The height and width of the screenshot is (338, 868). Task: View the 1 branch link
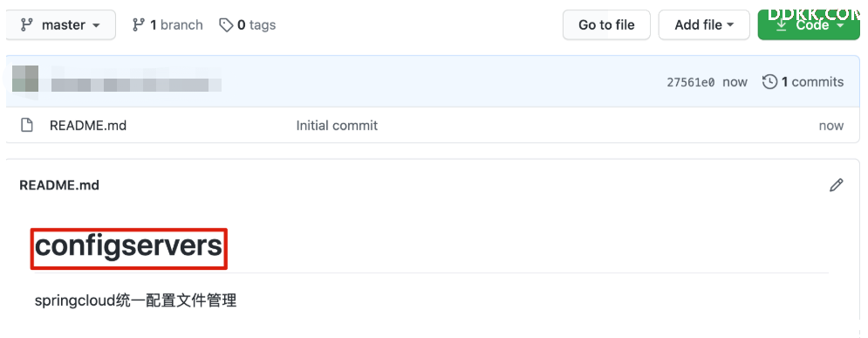[167, 25]
